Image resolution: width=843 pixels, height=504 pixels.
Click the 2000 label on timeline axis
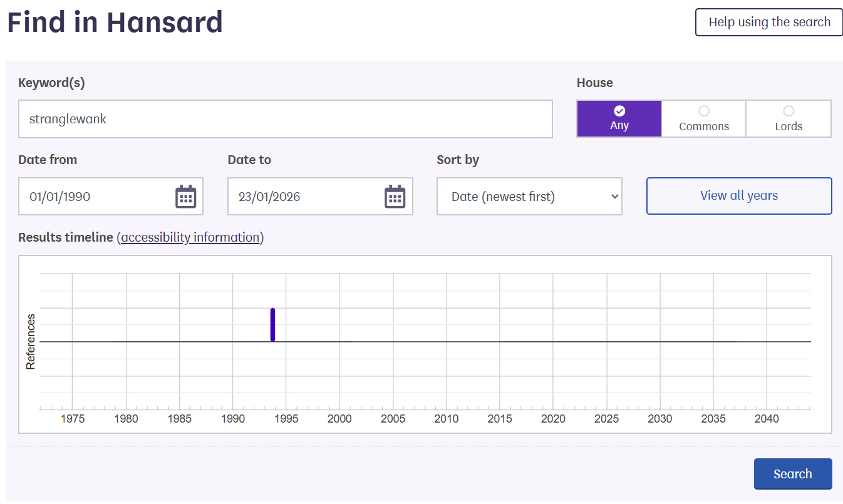[339, 419]
